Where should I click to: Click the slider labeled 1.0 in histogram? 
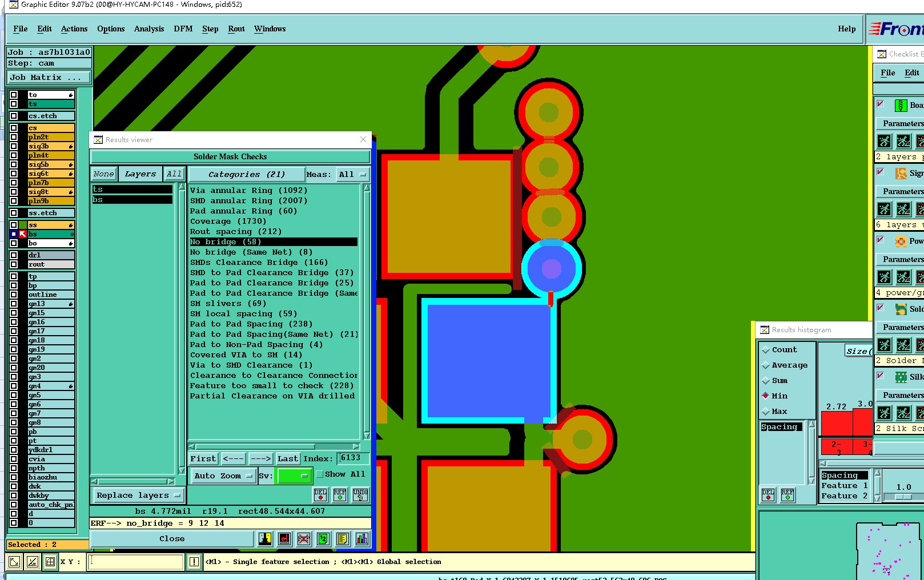(903, 497)
